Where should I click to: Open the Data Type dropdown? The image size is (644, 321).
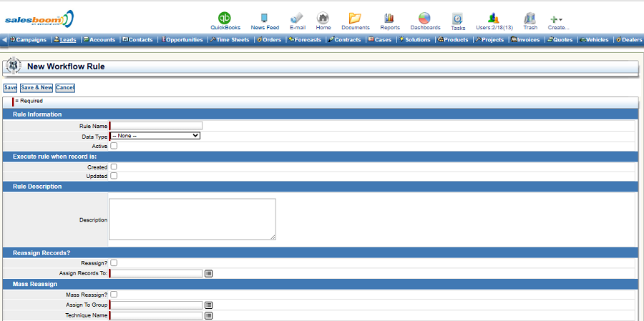pyautogui.click(x=155, y=135)
